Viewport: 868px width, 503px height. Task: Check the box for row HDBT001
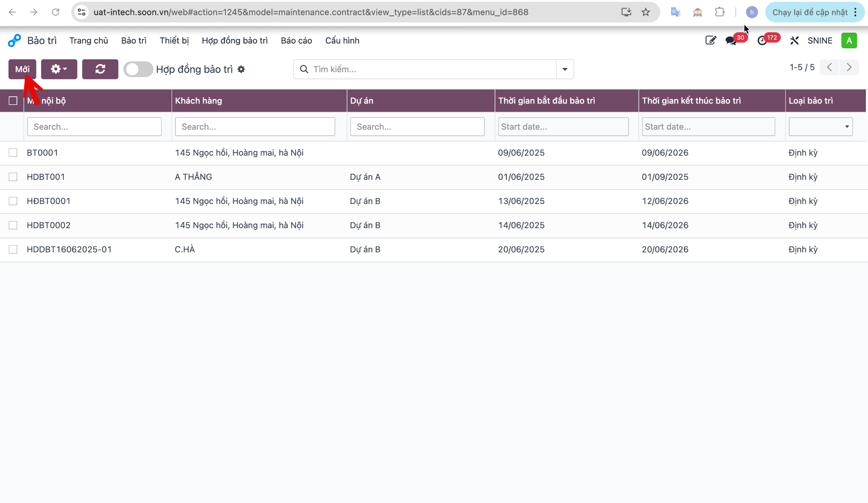click(13, 177)
